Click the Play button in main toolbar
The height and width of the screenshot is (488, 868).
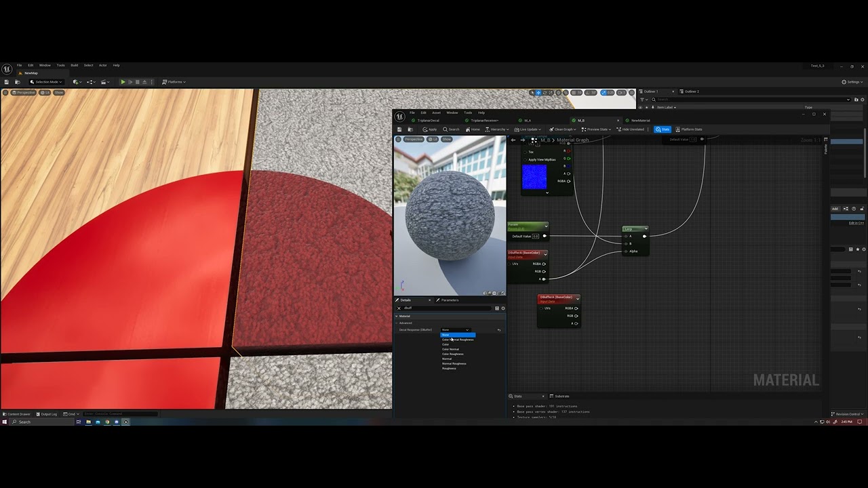(123, 82)
